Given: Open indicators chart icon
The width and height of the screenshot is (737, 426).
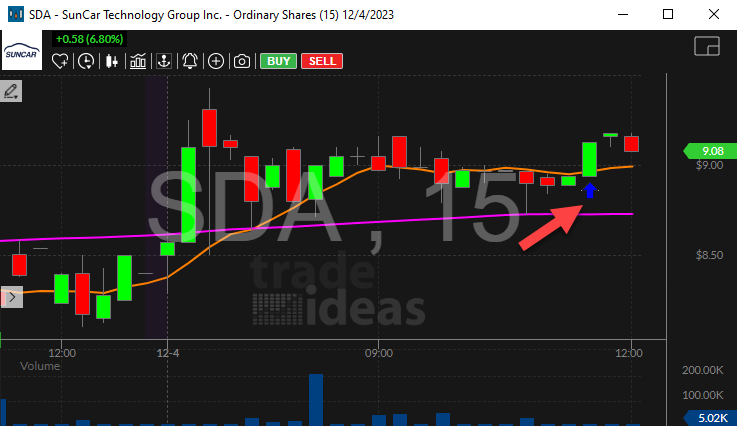Looking at the screenshot, I should tap(138, 61).
